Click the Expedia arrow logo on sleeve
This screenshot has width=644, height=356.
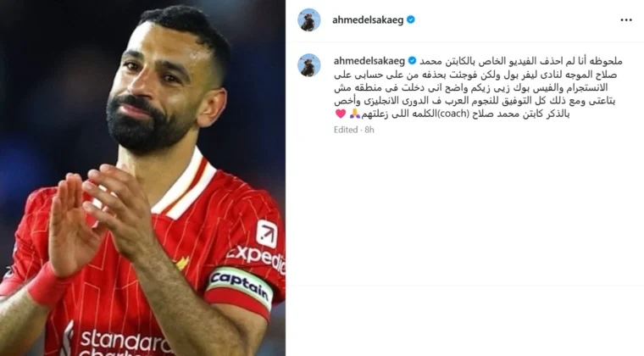(267, 234)
